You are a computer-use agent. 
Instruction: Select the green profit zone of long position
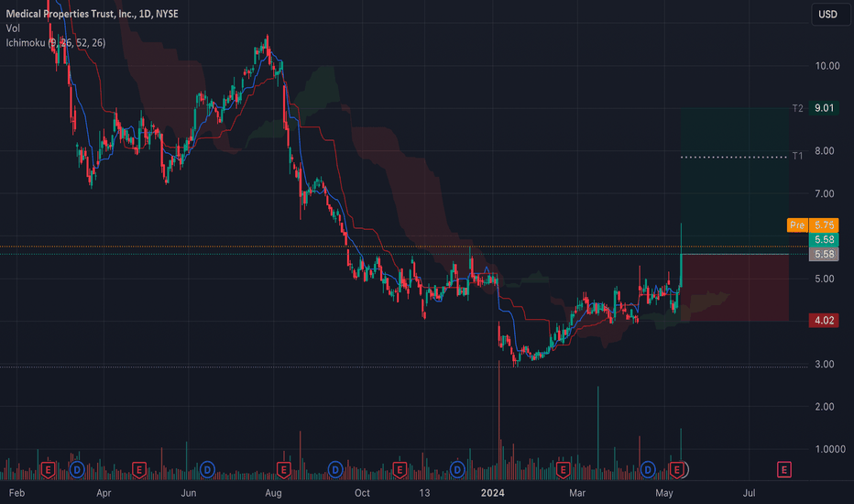coord(735,181)
